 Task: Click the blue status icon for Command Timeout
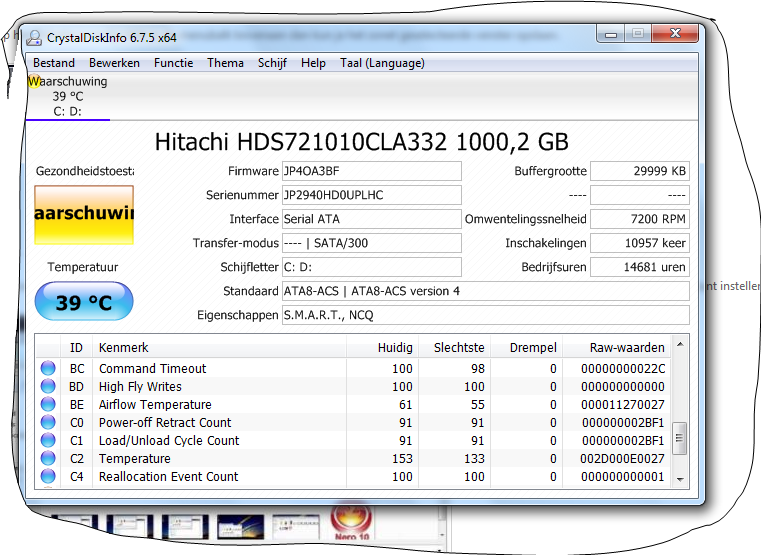pos(48,369)
